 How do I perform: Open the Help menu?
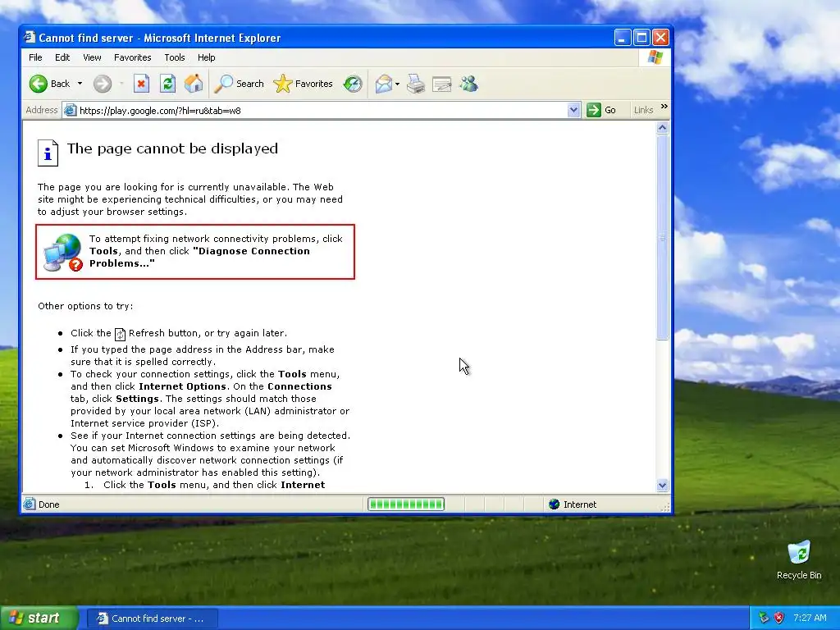pos(206,57)
